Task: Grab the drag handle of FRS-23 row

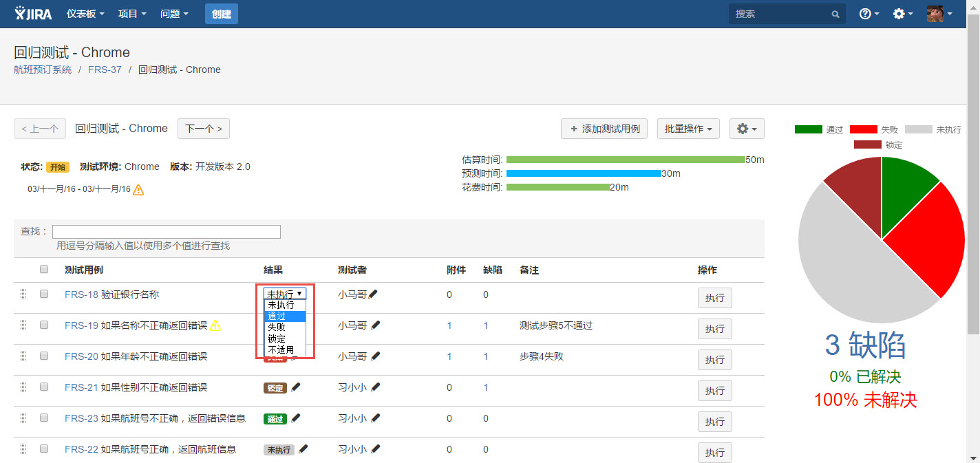Action: pos(23,418)
